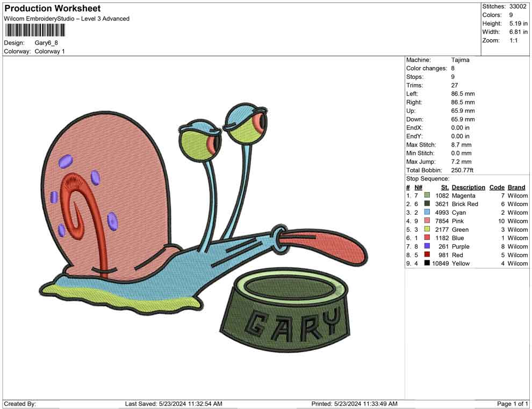
Task: Click 'Wilcom EmbroideryStudio – Level 3 Advanced' text
Action: tap(67, 19)
